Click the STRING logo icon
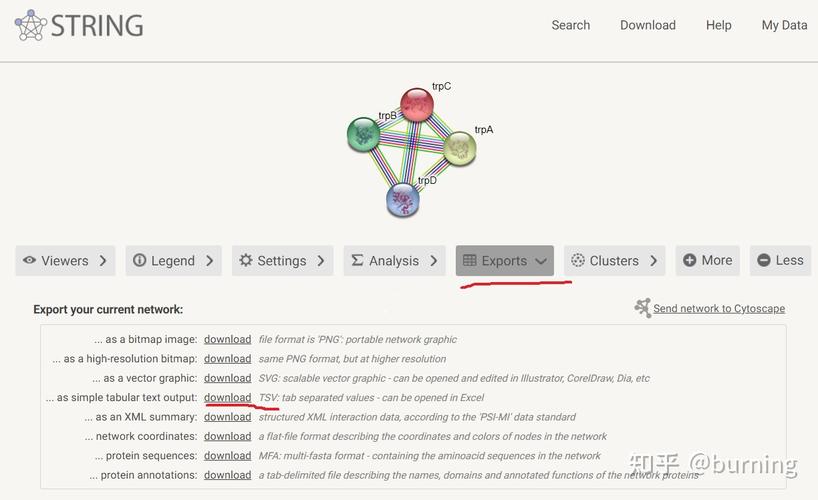 click(30, 25)
